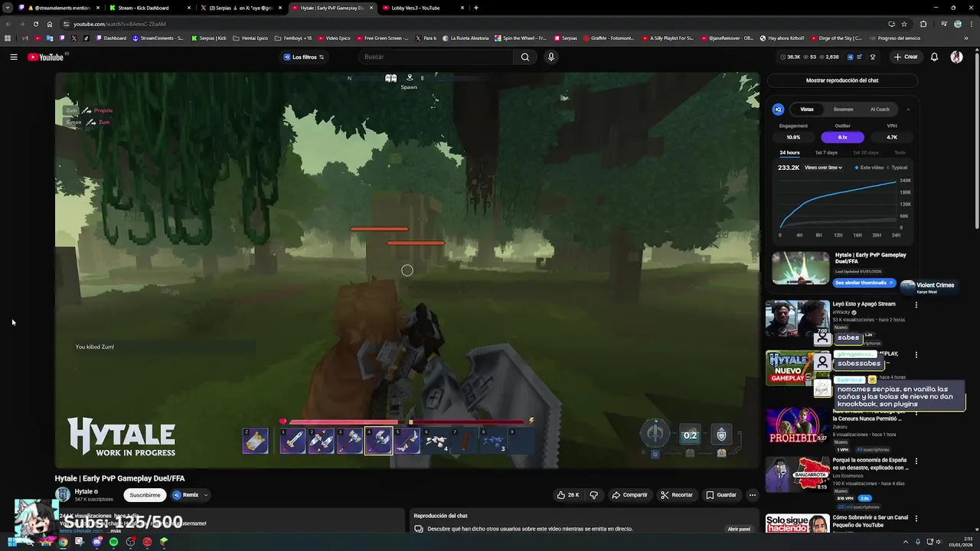Expand the dropdown arrow next to Remix
The width and height of the screenshot is (980, 551).
pyautogui.click(x=205, y=495)
